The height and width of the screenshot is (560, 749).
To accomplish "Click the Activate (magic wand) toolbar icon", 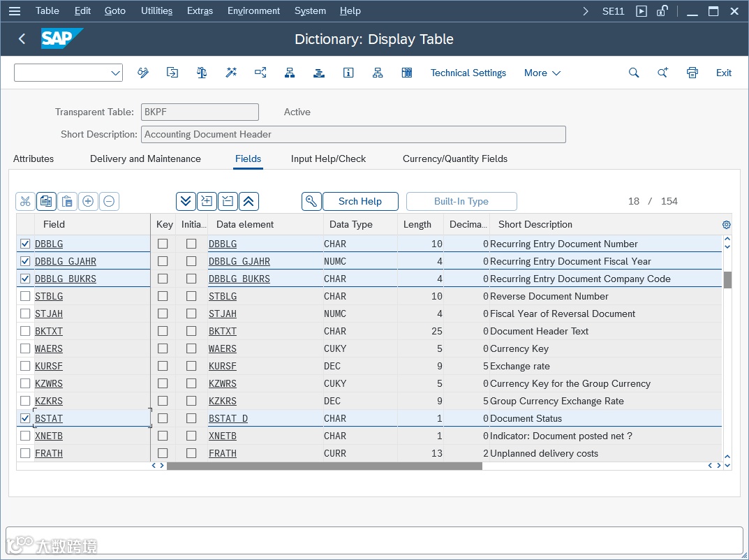I will (231, 73).
